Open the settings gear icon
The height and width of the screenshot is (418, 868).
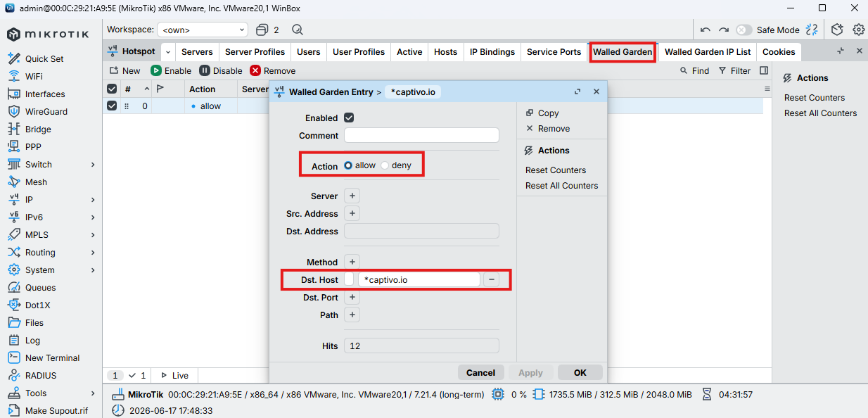pyautogui.click(x=859, y=30)
